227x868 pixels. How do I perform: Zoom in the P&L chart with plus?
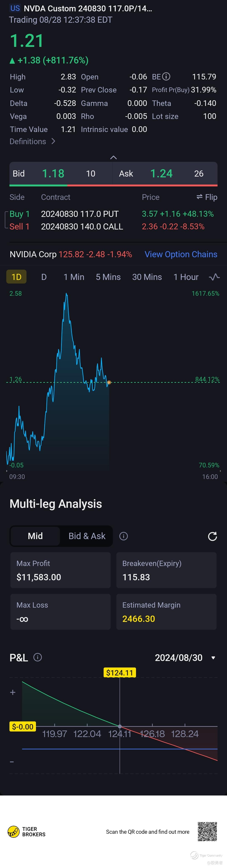point(13,692)
